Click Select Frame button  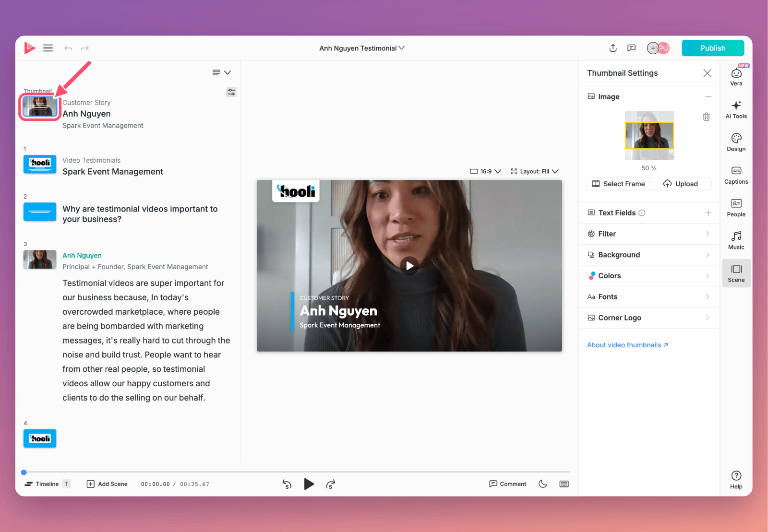618,184
